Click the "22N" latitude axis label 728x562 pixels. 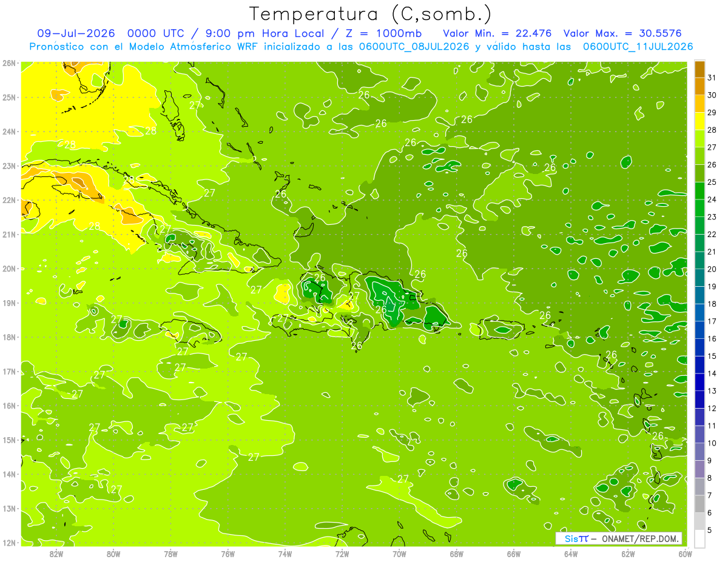coord(8,200)
